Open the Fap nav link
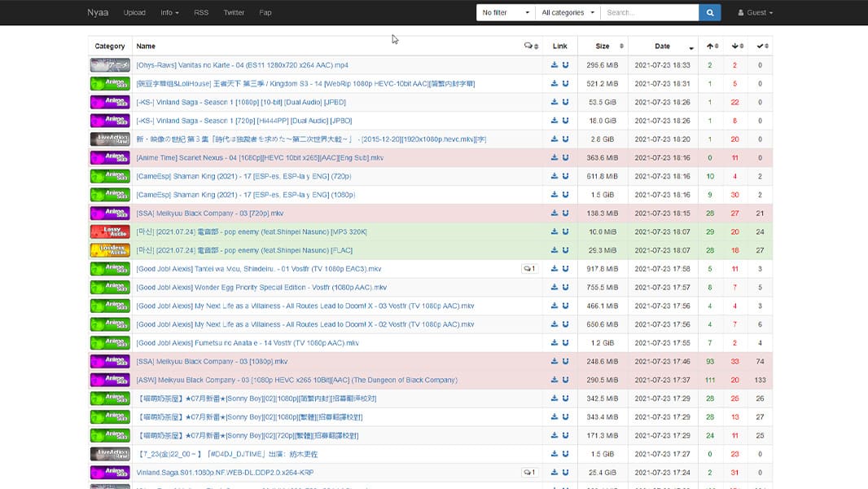Viewport: 868px width, 489px height. pyautogui.click(x=265, y=12)
